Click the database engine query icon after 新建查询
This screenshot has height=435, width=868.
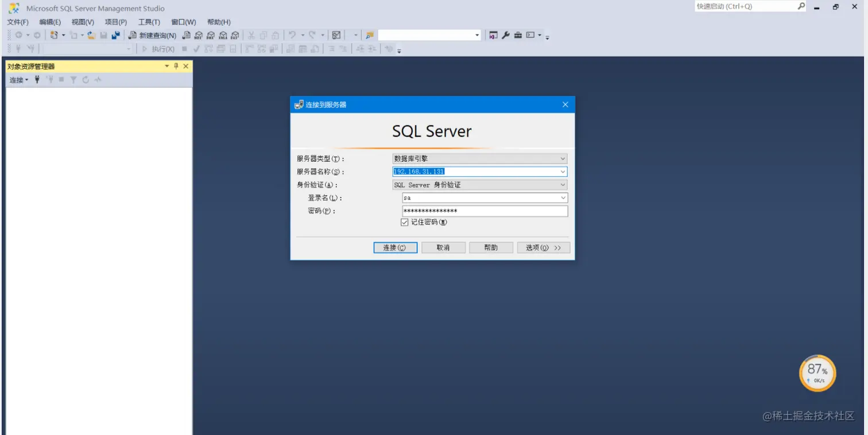pos(187,36)
